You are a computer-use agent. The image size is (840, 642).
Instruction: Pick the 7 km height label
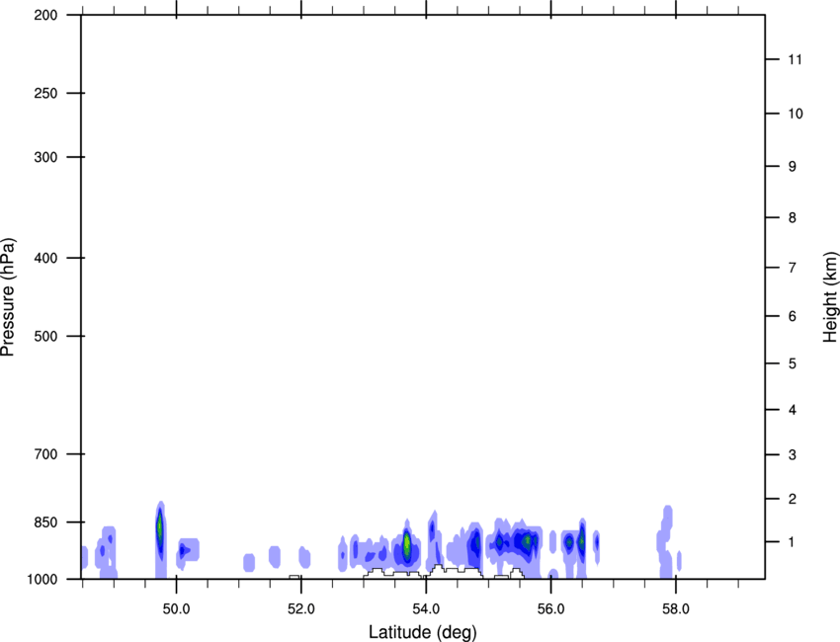[x=792, y=268]
